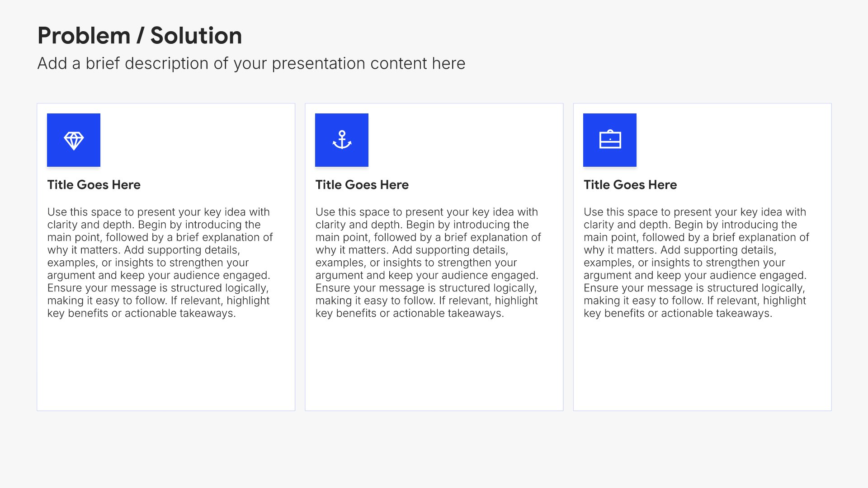Select empty area of the first card
This screenshot has height=488, width=868.
click(166, 366)
